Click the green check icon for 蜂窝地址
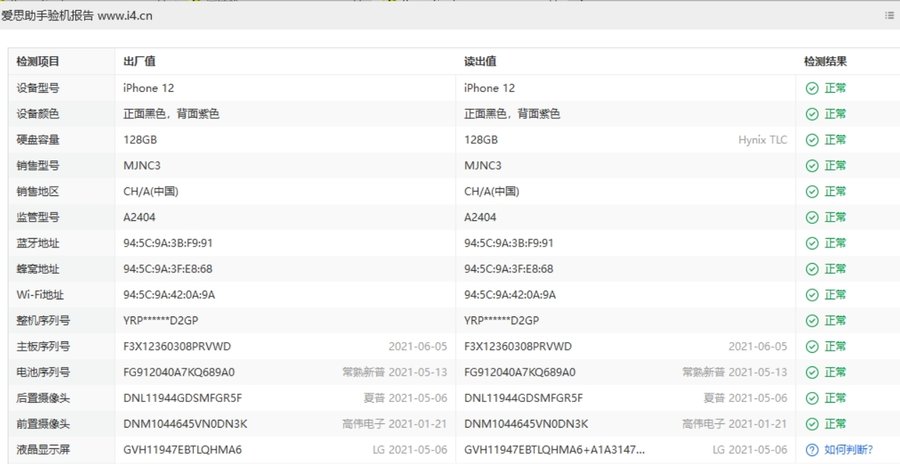Screen dimensions: 900x464 pos(812,269)
